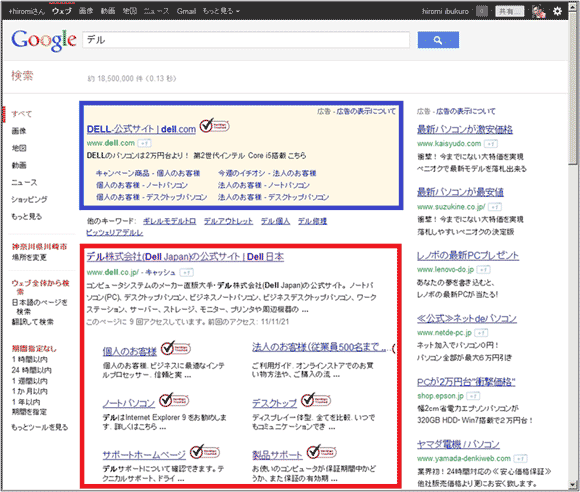This screenshot has width=580, height=492.
Task: Click checkmark badge next to サポートホームページ
Action: (205, 452)
